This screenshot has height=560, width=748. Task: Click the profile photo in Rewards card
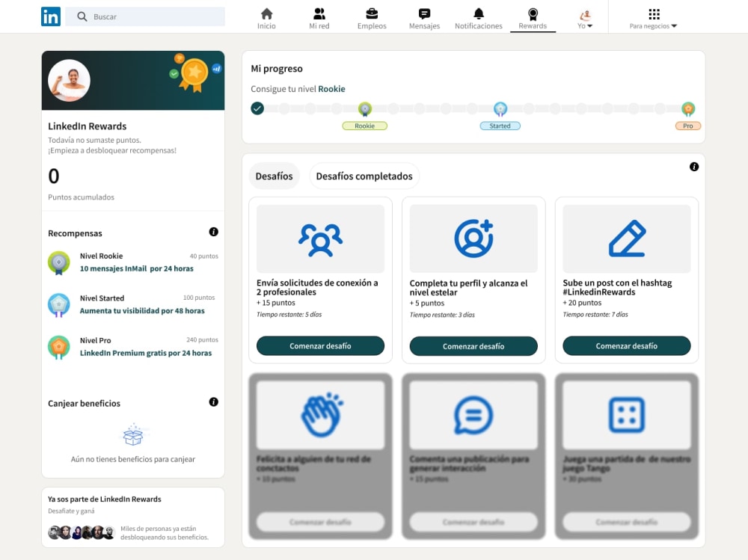pos(69,80)
